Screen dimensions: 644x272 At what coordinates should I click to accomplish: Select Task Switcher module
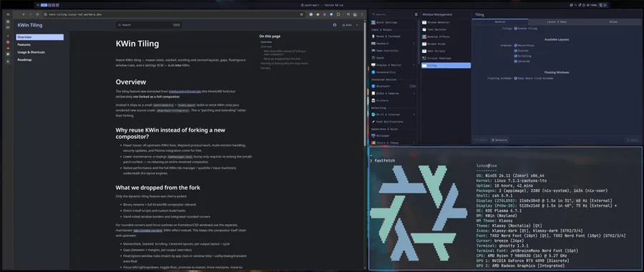coord(446,29)
